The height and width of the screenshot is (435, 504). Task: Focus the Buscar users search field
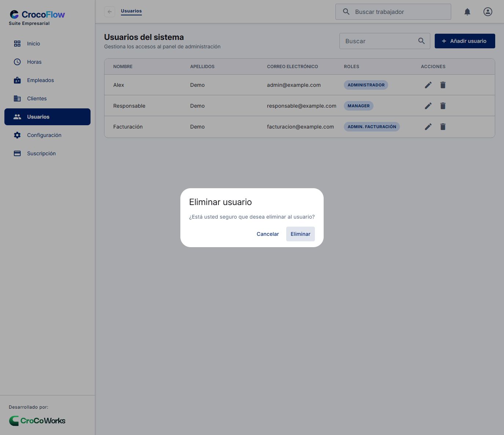(385, 41)
